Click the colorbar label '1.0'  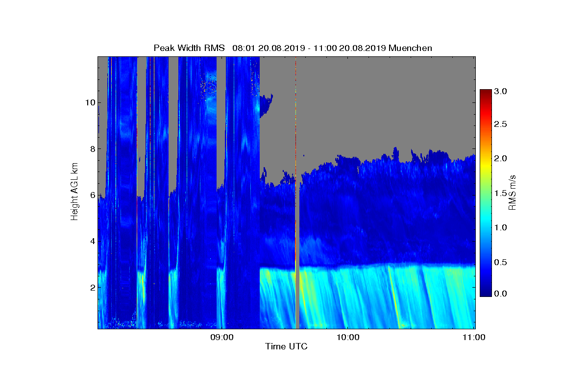pos(500,227)
